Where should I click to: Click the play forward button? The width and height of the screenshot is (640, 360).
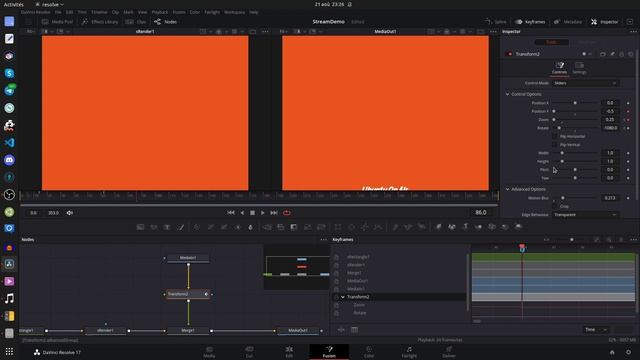(x=262, y=213)
